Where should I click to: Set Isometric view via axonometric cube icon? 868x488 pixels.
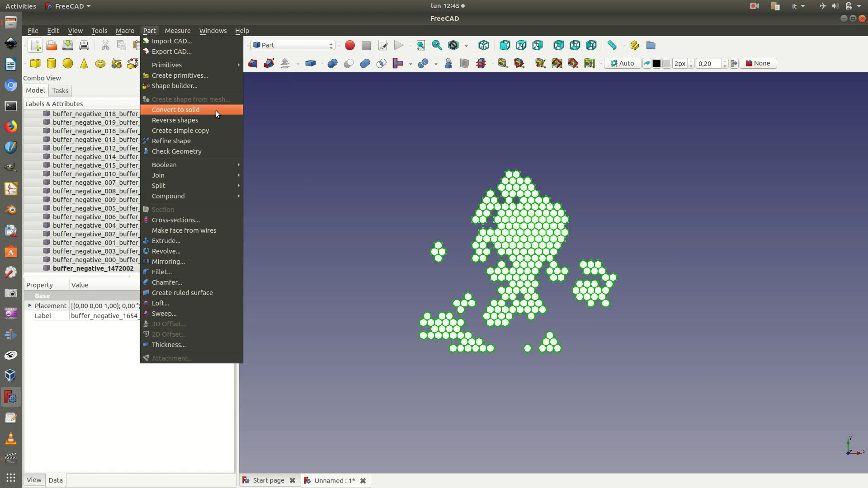click(x=484, y=45)
